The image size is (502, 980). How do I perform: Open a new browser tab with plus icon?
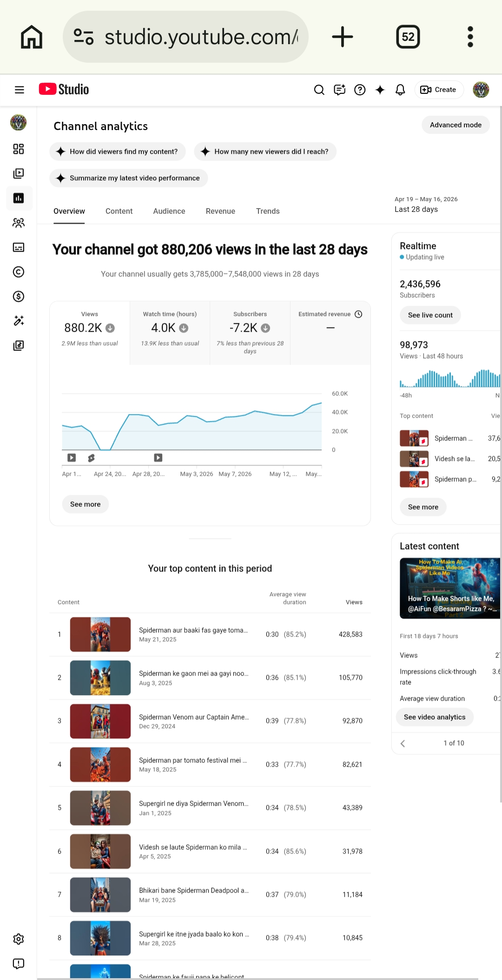[343, 37]
